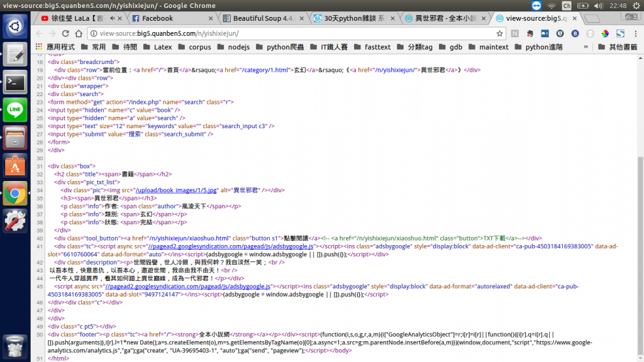This screenshot has width=644, height=362.
Task: Open the python進階 bookmark folder
Action: (x=539, y=47)
